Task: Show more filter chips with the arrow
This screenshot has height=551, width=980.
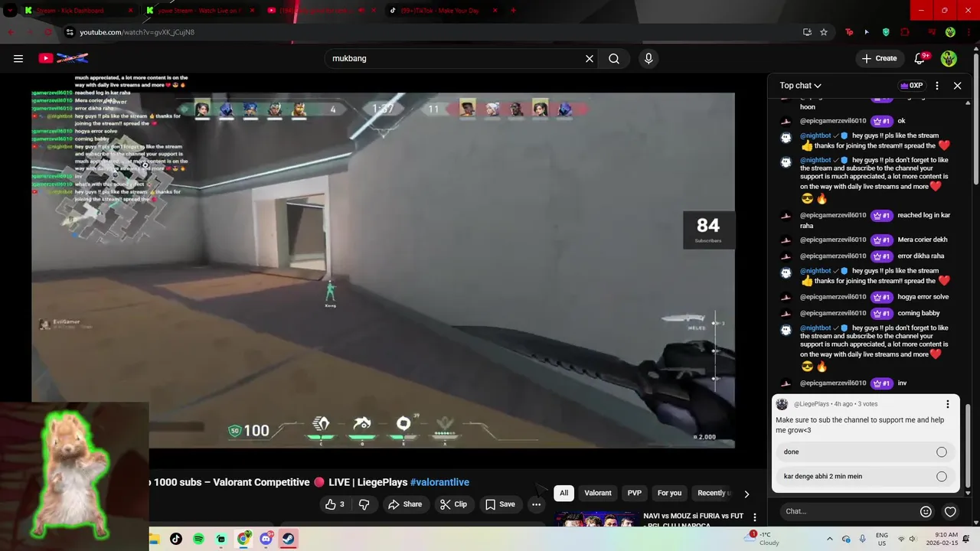Action: [746, 494]
